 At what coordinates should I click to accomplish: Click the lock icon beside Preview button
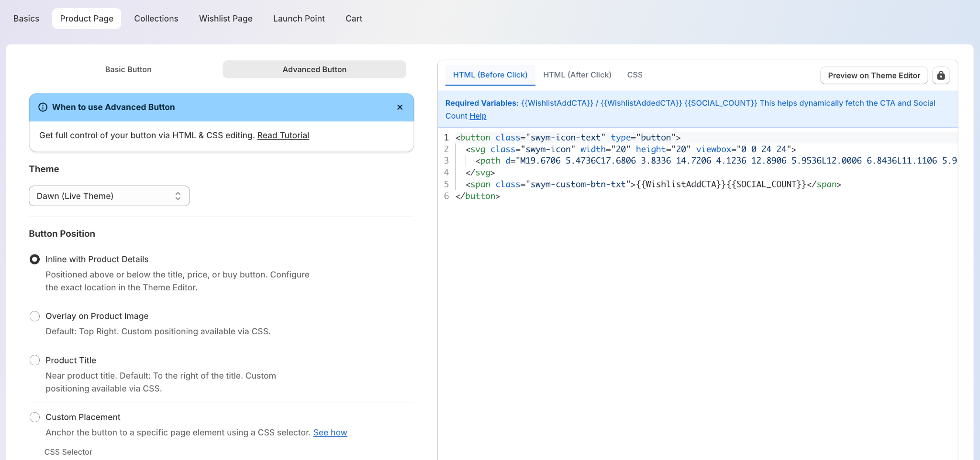click(x=941, y=76)
